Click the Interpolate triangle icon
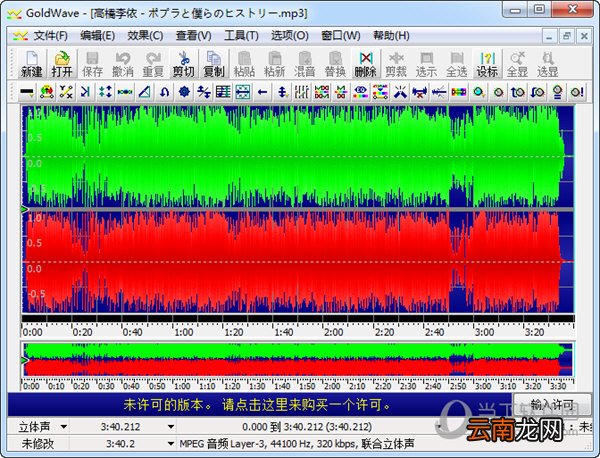This screenshot has height=458, width=600. (145, 92)
